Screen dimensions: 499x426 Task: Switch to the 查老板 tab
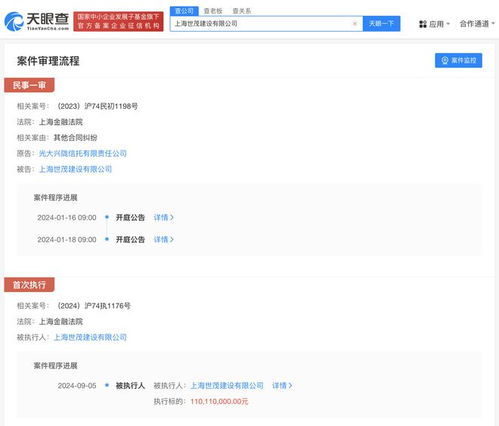point(213,11)
